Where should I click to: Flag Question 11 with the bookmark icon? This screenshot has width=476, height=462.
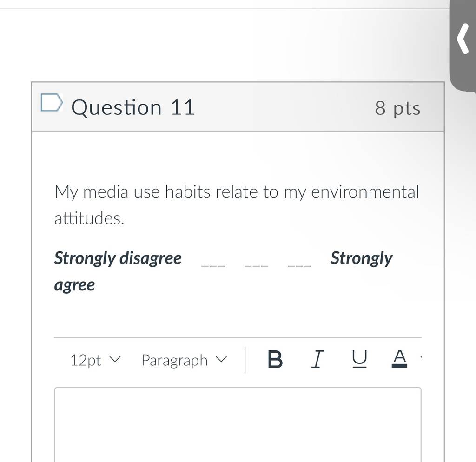52,103
